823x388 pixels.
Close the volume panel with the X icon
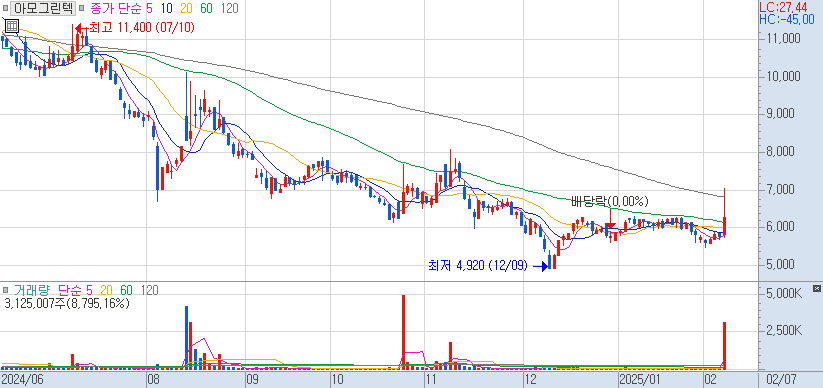(816, 289)
